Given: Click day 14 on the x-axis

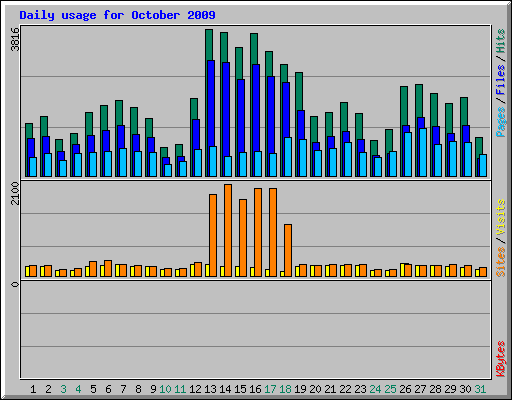Looking at the screenshot, I should pyautogui.click(x=225, y=389).
